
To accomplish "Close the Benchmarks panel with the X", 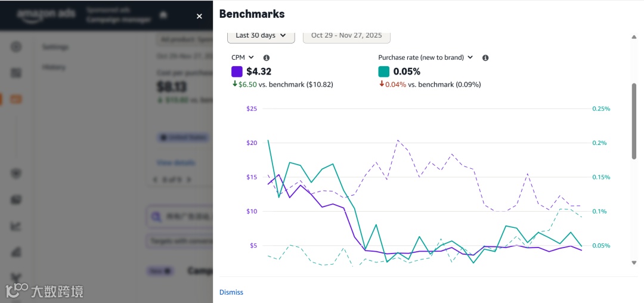I will tap(199, 17).
